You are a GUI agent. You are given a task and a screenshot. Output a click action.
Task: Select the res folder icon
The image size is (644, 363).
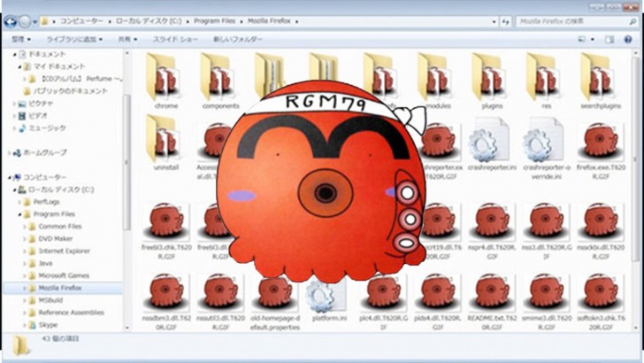pyautogui.click(x=544, y=76)
